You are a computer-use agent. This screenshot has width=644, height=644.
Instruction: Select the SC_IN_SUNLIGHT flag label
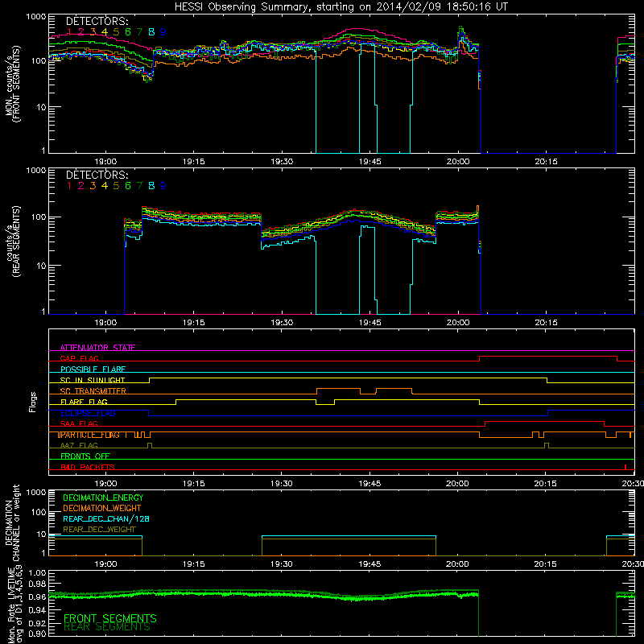(93, 380)
